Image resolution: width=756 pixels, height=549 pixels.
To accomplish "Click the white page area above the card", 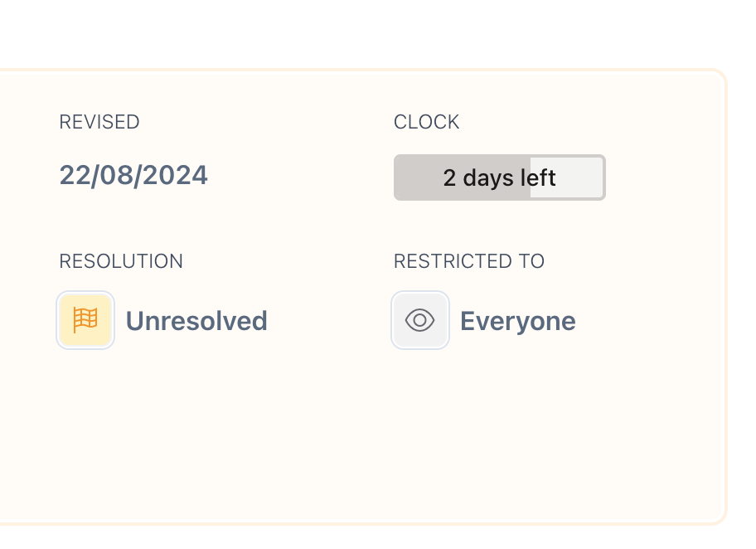I will click(x=373, y=33).
